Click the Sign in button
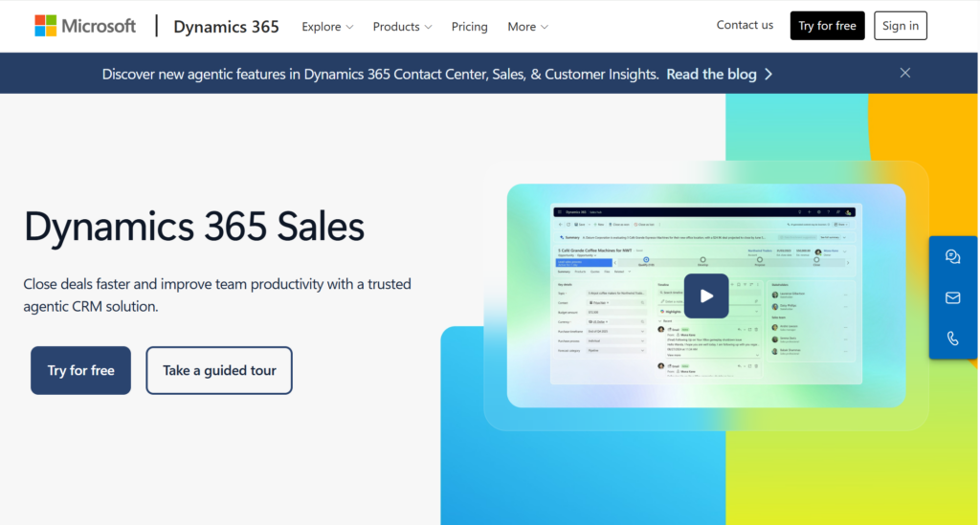This screenshot has height=525, width=980. [x=900, y=26]
